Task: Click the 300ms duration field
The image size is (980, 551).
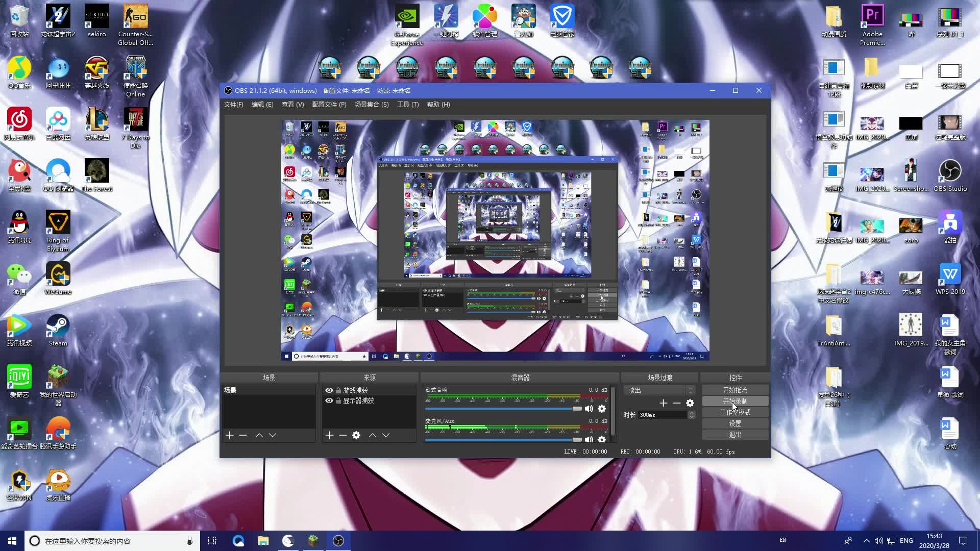Action: 663,415
